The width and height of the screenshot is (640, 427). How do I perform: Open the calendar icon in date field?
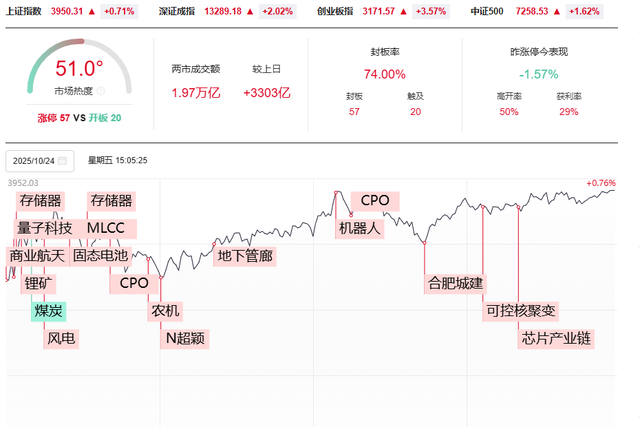tap(62, 160)
